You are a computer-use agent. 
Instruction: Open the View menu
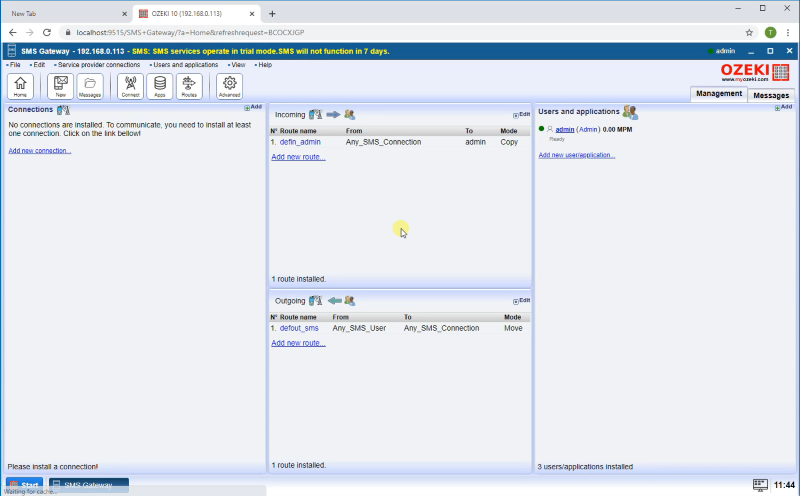pyautogui.click(x=237, y=65)
